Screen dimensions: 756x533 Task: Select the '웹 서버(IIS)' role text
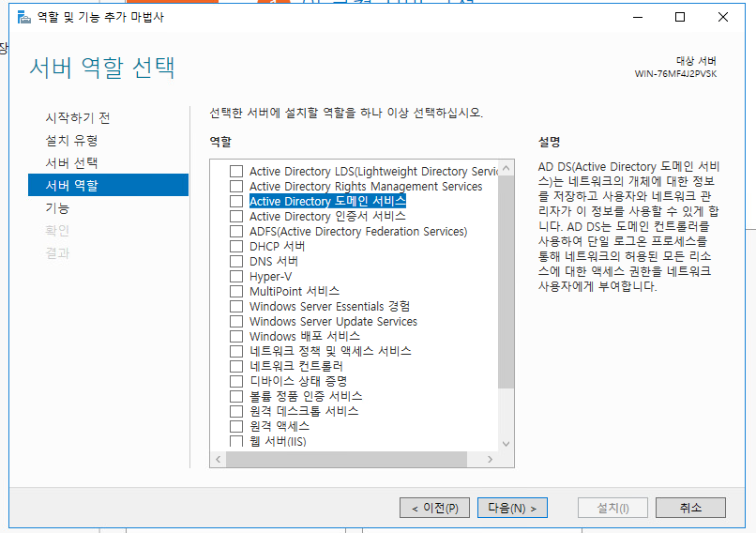tap(278, 441)
